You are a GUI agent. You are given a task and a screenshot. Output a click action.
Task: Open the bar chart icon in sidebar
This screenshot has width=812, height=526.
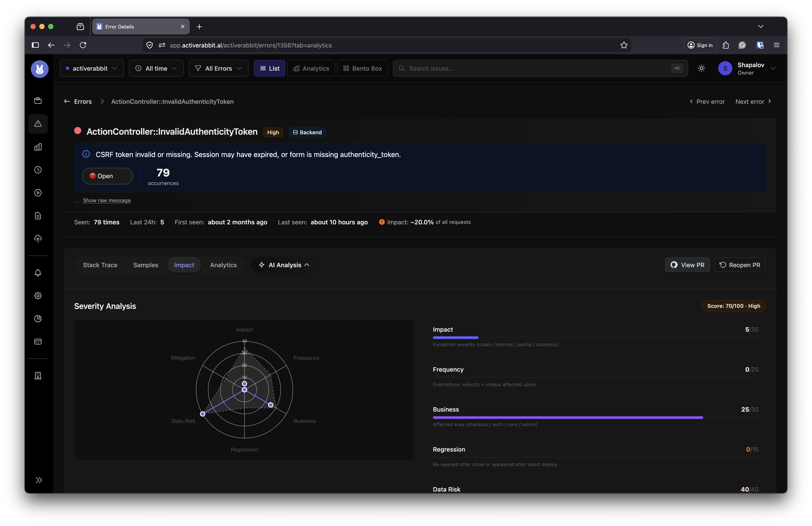38,147
